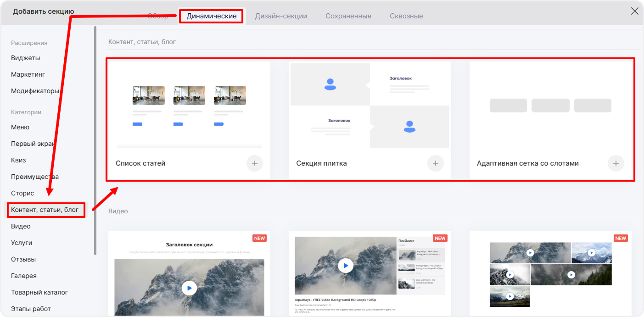The image size is (644, 317).
Task: Close the Добавить секцию dialog
Action: [634, 11]
